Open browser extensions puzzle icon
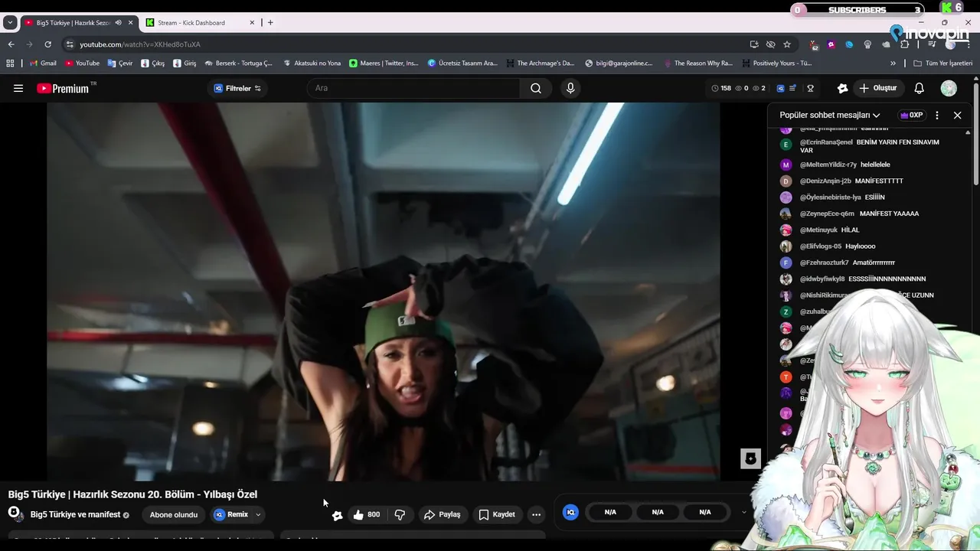Image resolution: width=980 pixels, height=551 pixels. tap(904, 44)
